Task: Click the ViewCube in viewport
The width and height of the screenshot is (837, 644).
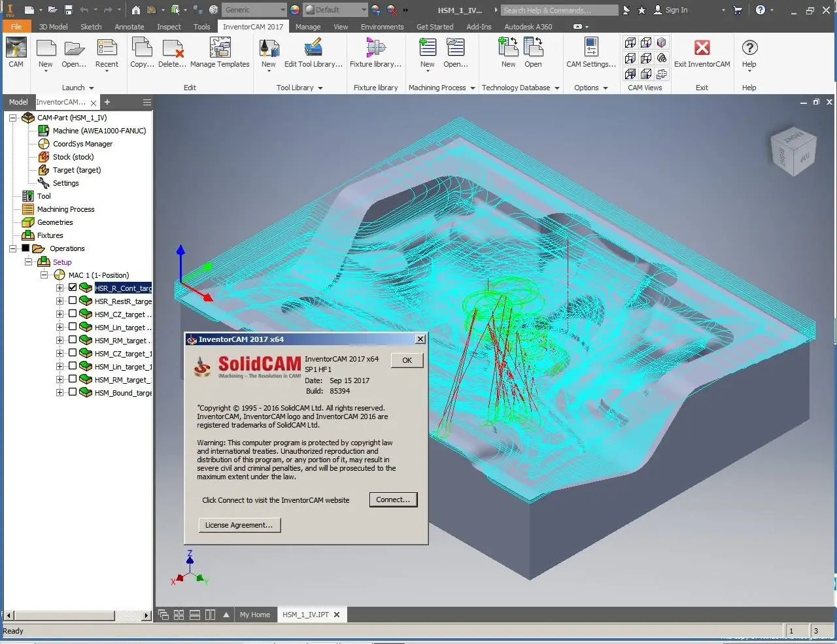Action: 793,151
